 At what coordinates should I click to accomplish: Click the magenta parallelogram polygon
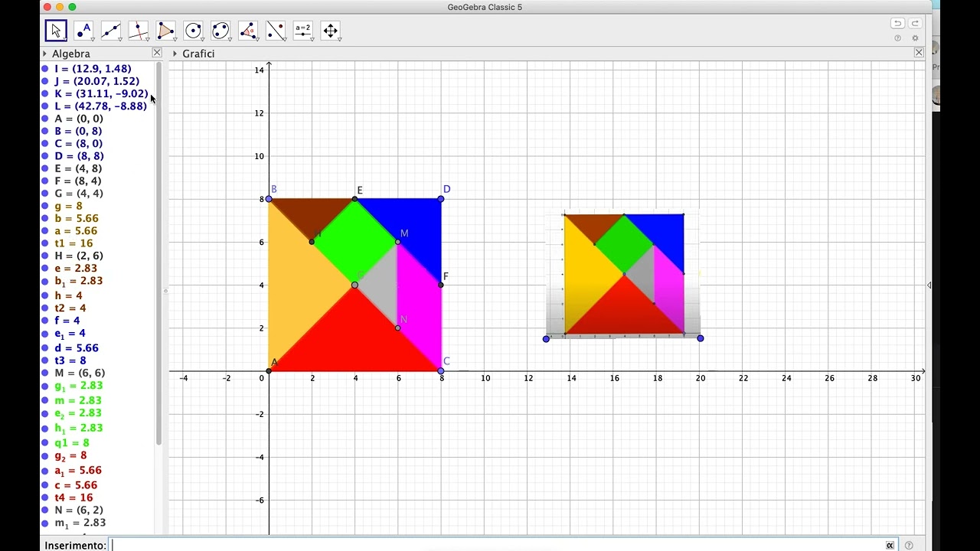(420, 306)
